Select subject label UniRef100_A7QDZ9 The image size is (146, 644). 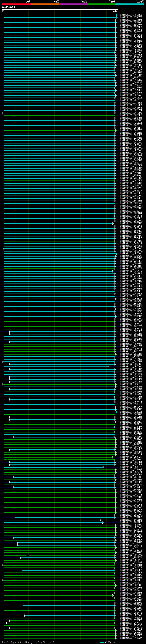click(131, 40)
